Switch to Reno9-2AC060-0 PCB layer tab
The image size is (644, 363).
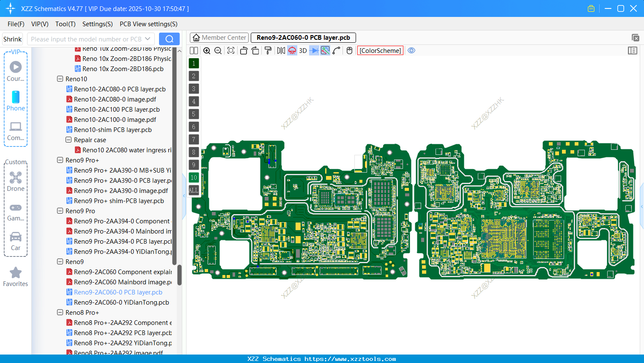pyautogui.click(x=303, y=37)
